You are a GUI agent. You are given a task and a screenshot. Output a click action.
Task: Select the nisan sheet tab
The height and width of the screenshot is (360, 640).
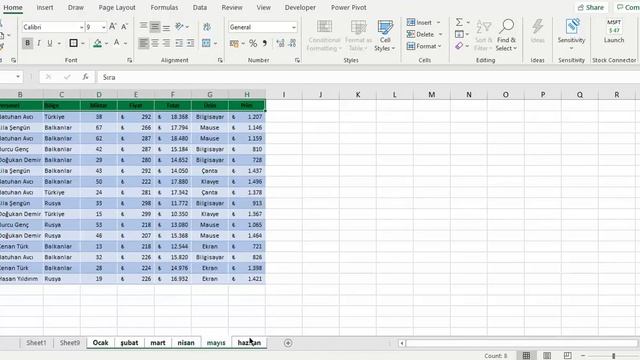(x=186, y=343)
